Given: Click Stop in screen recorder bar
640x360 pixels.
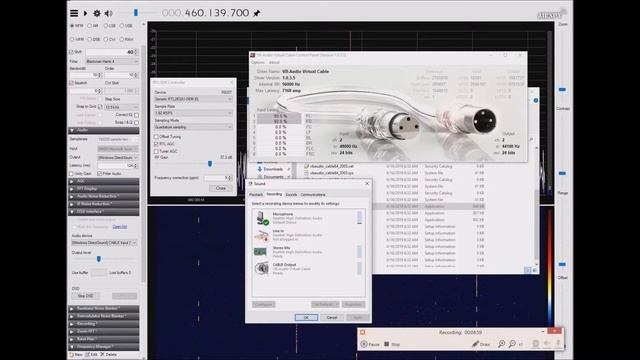Looking at the screenshot, I should click(391, 344).
